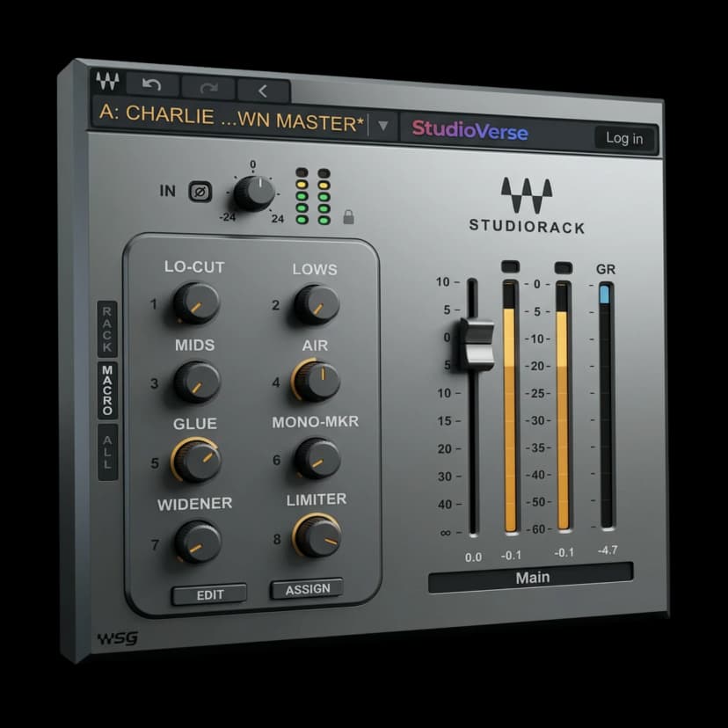728x728 pixels.
Task: Click the back chevron icon in the toolbar
Action: [261, 91]
